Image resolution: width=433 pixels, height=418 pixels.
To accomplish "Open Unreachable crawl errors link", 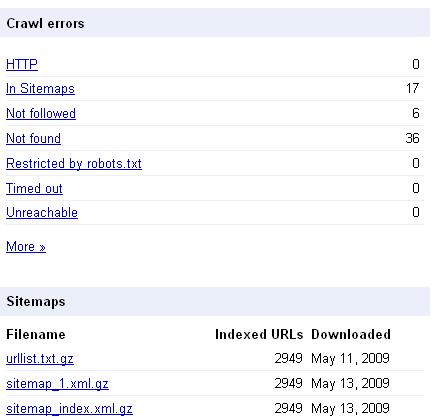I will [42, 213].
